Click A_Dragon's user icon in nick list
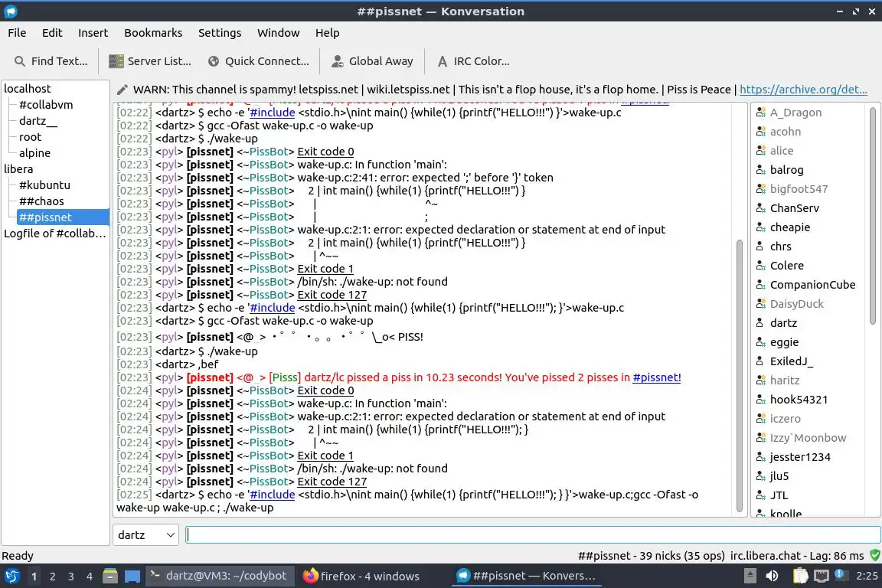Image resolution: width=882 pixels, height=588 pixels. [x=760, y=113]
